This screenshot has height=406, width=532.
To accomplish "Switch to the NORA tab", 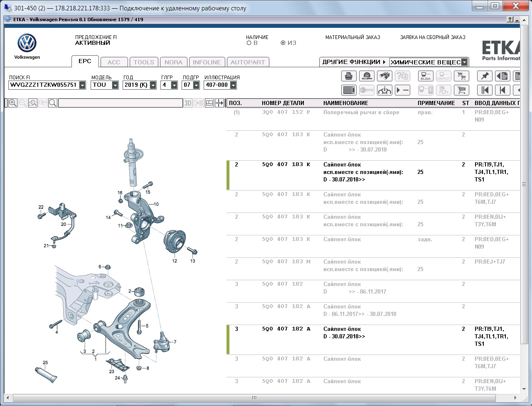I will [x=173, y=62].
